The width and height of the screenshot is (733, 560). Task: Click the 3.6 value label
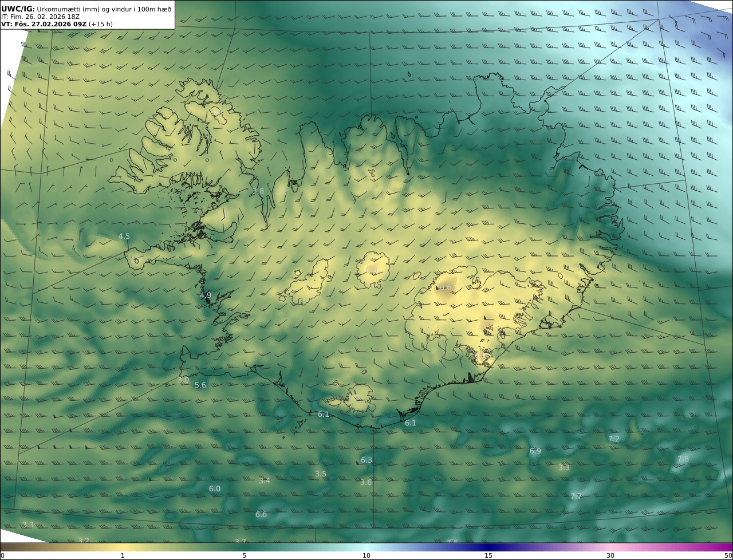coord(366,483)
